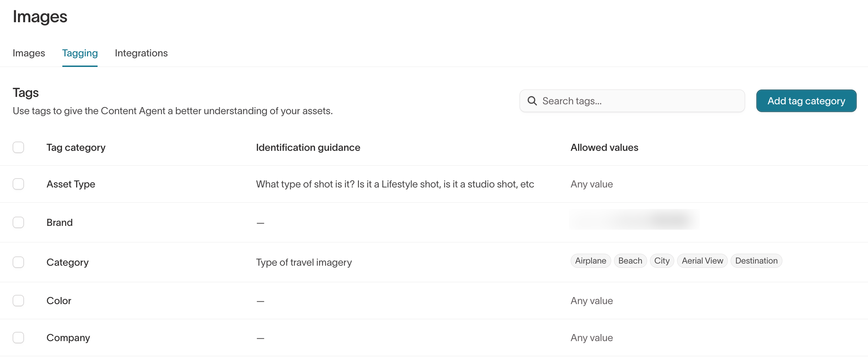Click the Beach value chip
868x358 pixels.
pos(630,261)
